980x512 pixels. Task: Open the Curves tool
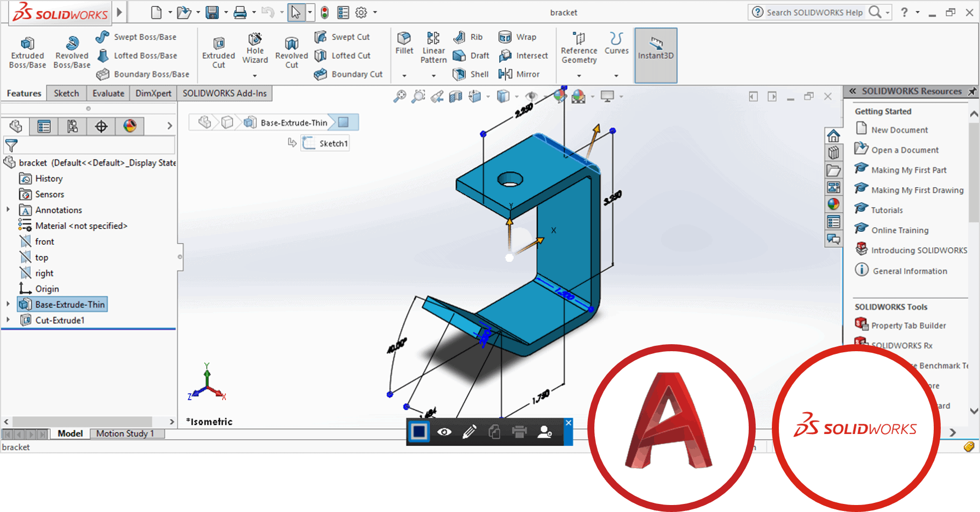coord(616,43)
